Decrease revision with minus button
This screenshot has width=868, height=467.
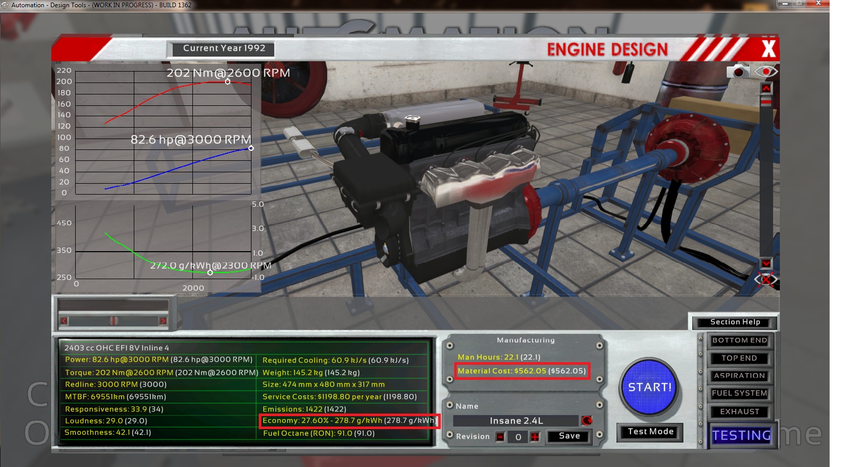500,437
